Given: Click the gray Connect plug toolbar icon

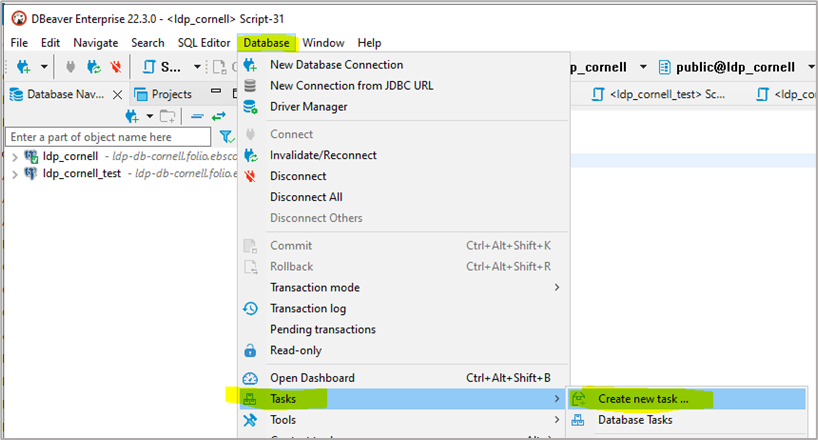Looking at the screenshot, I should pos(70,67).
